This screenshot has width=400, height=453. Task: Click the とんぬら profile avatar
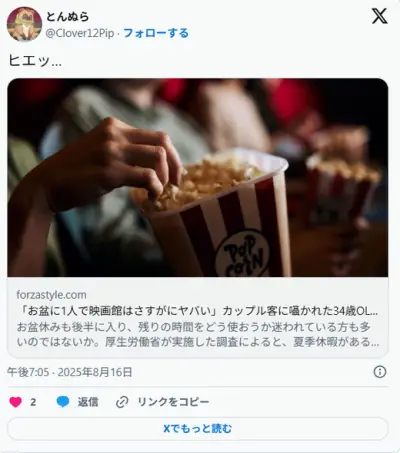(x=24, y=24)
